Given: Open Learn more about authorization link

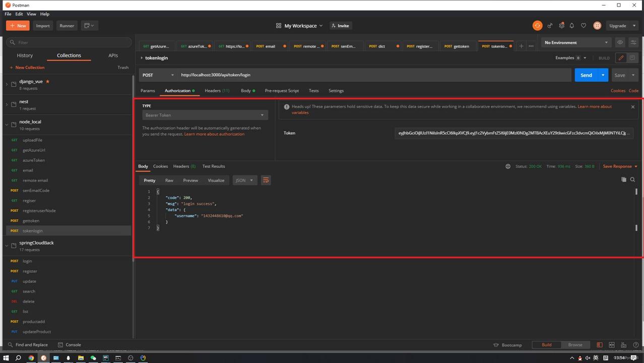Looking at the screenshot, I should [214, 134].
